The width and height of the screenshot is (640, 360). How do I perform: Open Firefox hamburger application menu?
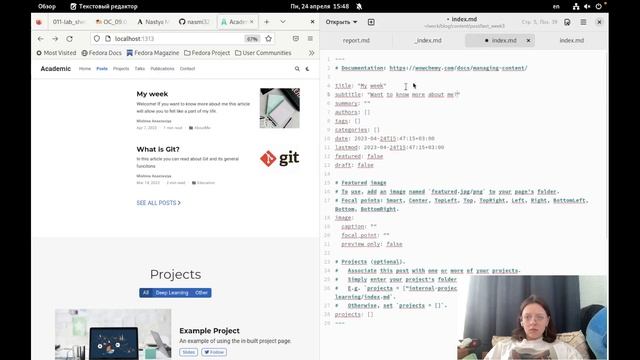tap(310, 39)
